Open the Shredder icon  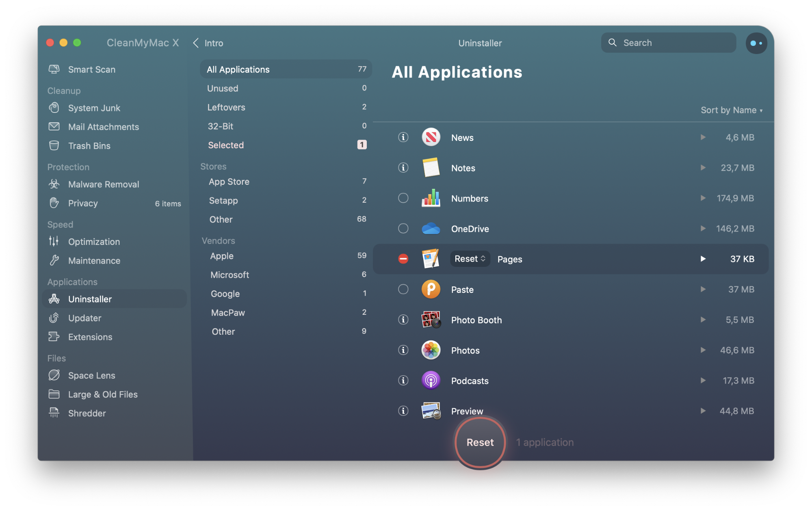point(54,413)
